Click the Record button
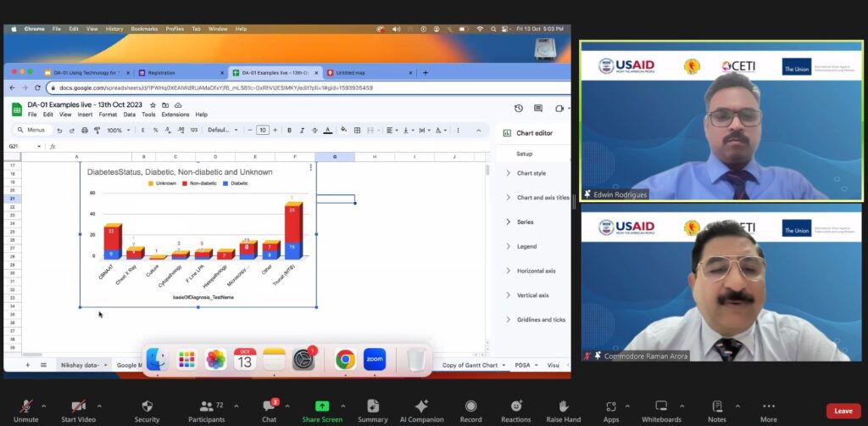The height and width of the screenshot is (426, 868). click(470, 406)
